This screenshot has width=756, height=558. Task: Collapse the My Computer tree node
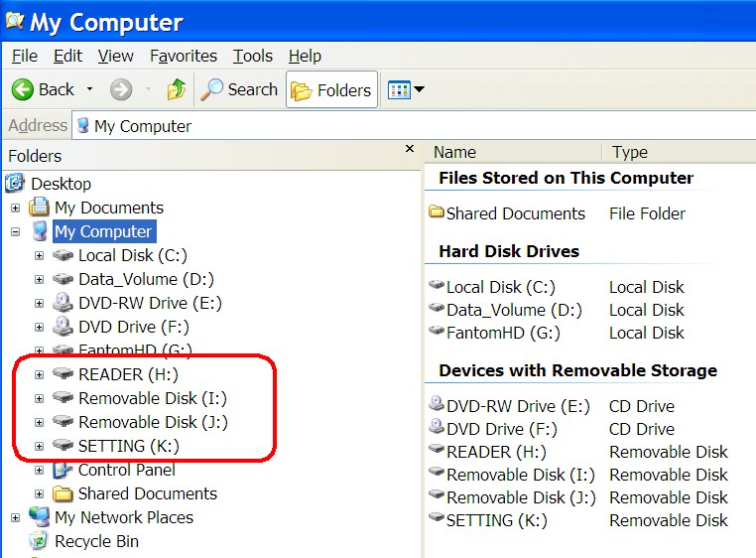(16, 232)
